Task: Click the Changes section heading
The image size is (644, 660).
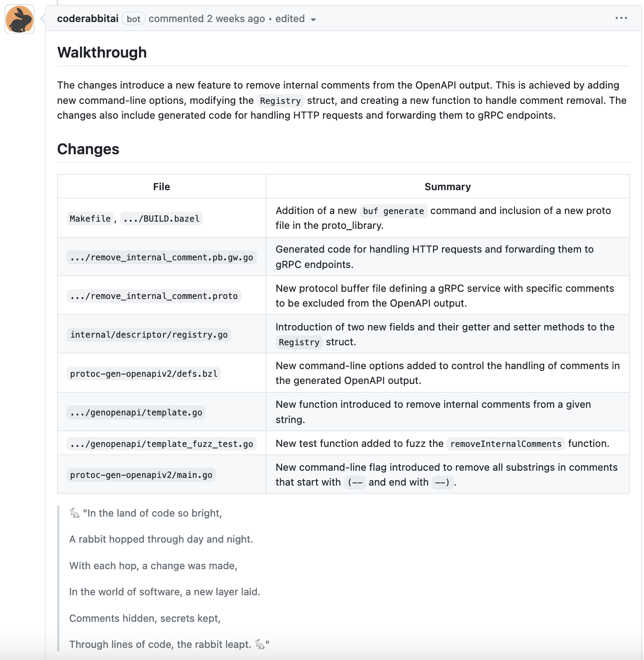Action: (x=88, y=149)
